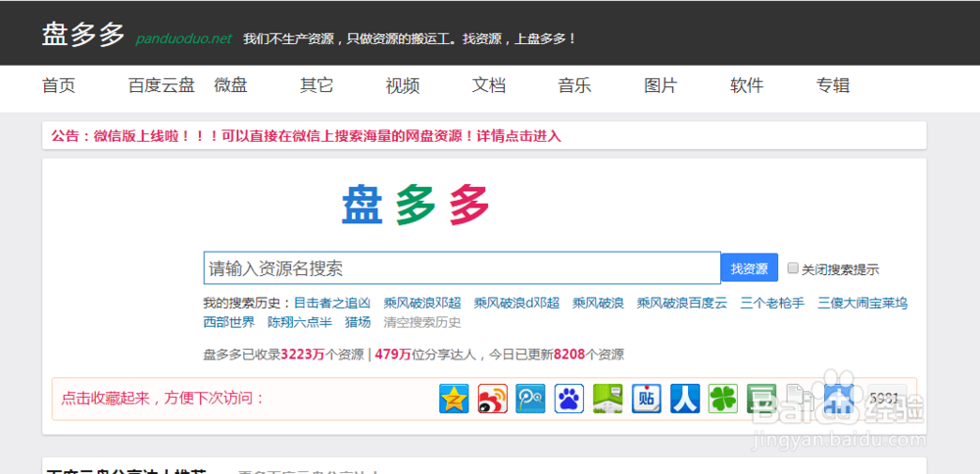Click the 公告 WeChat announcement link
980x474 pixels.
click(x=306, y=136)
